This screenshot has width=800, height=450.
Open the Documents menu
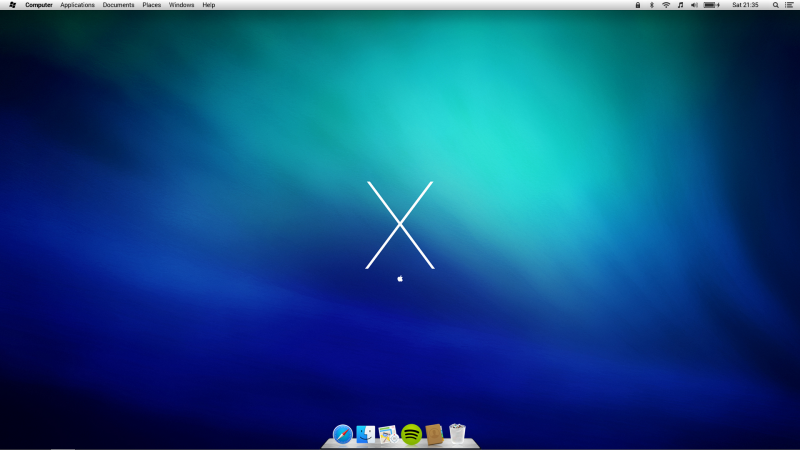pos(118,5)
